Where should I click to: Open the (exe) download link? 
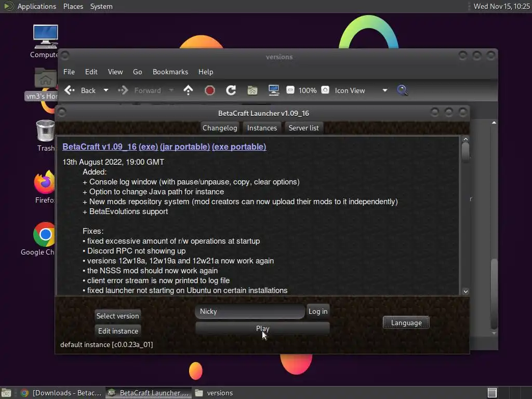tap(148, 147)
